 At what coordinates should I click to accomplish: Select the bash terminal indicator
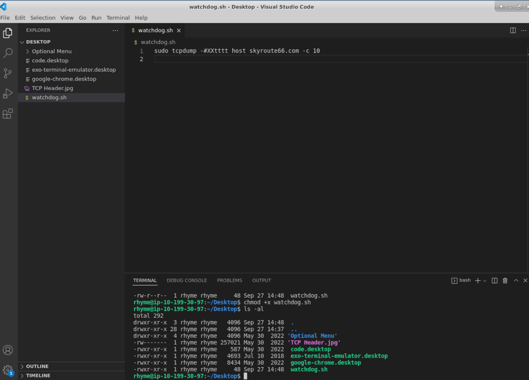[x=461, y=280]
